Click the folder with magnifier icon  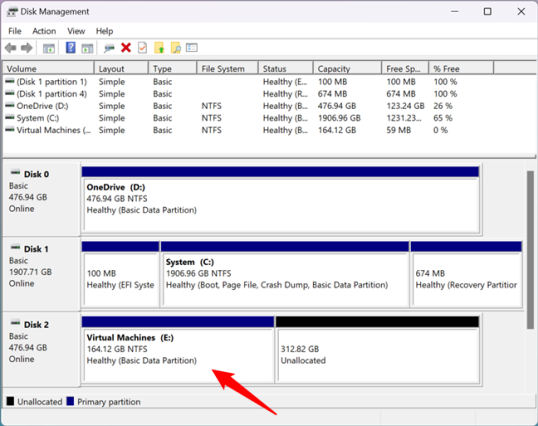tap(176, 48)
